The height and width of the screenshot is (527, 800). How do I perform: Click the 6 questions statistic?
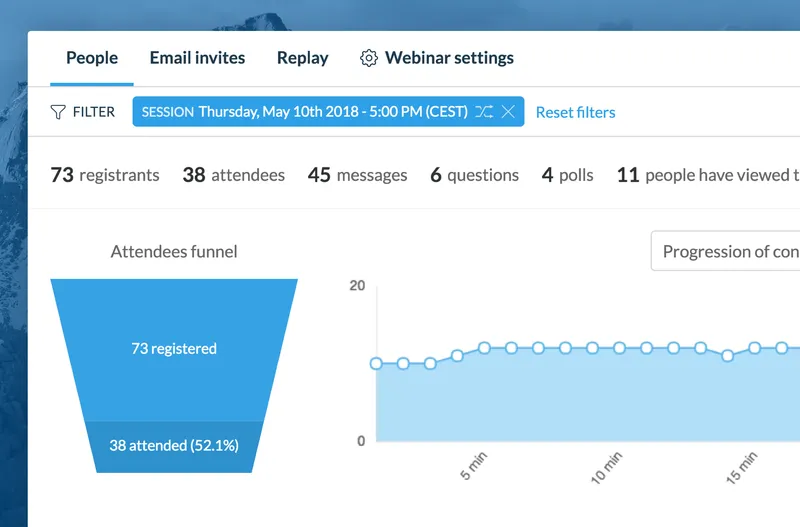tap(474, 175)
